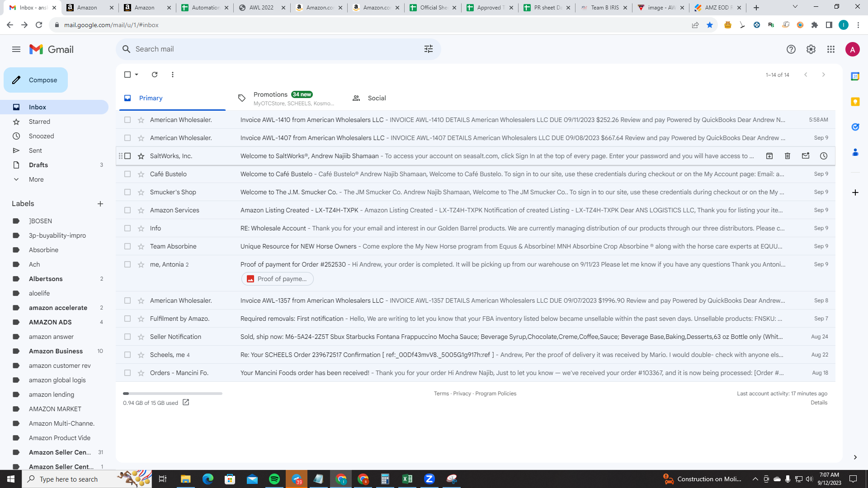
Task: Open the select-all dropdown arrow
Action: click(137, 75)
